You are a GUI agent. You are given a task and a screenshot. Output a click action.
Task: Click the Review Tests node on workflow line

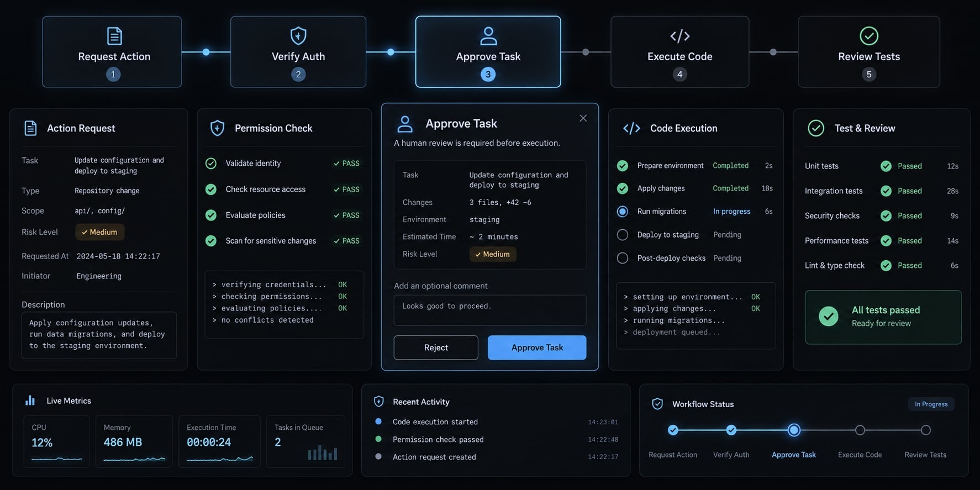pos(925,430)
